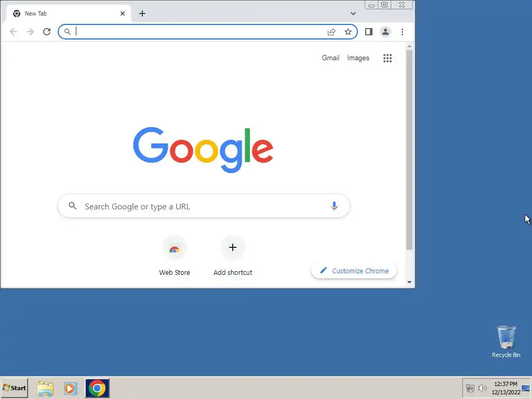532x399 pixels.
Task: Select the New Tab tab
Action: pos(68,14)
